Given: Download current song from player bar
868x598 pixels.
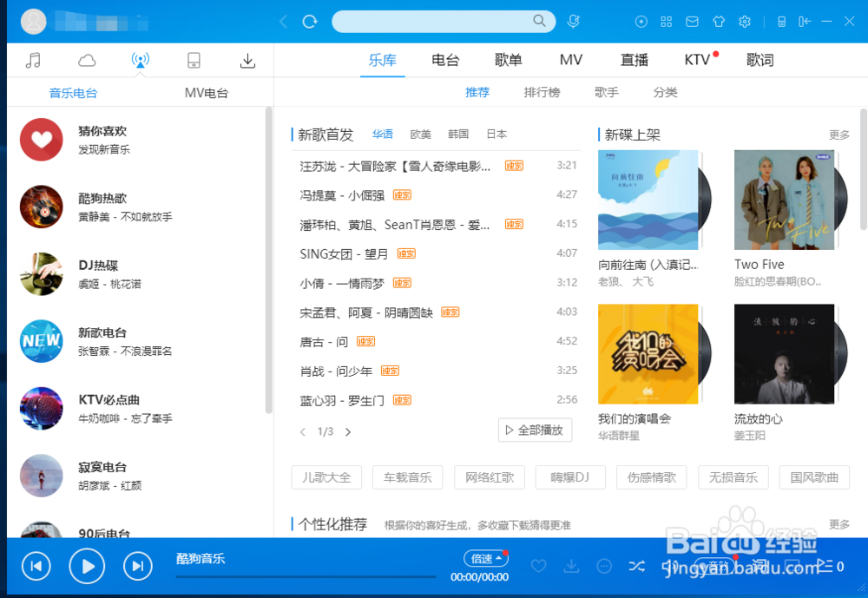Looking at the screenshot, I should click(571, 566).
